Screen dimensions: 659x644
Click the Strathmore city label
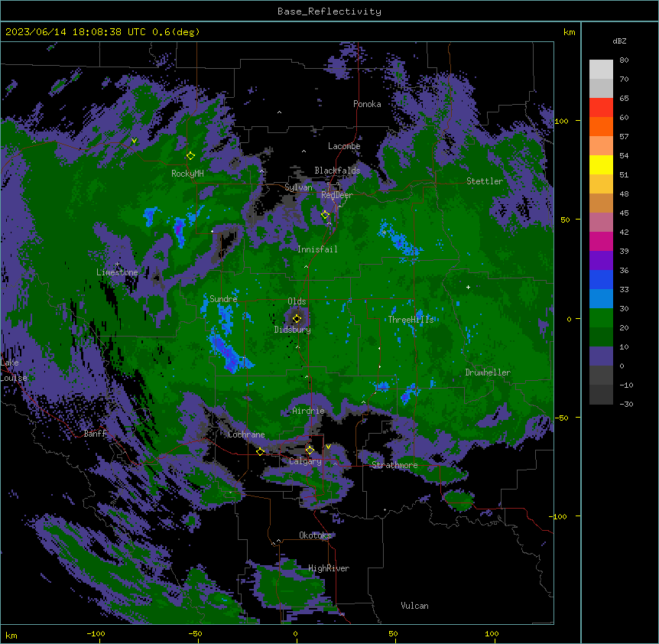(394, 465)
